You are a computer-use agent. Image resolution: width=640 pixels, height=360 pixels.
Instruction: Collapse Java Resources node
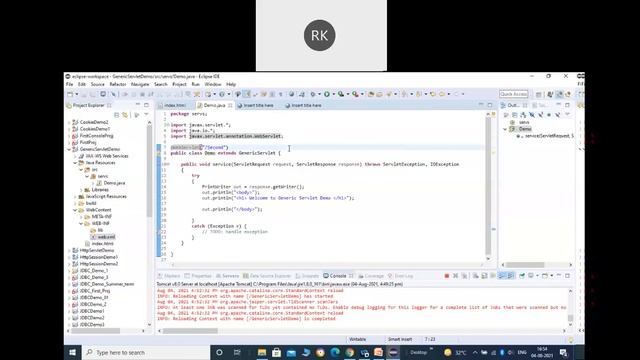point(76,163)
